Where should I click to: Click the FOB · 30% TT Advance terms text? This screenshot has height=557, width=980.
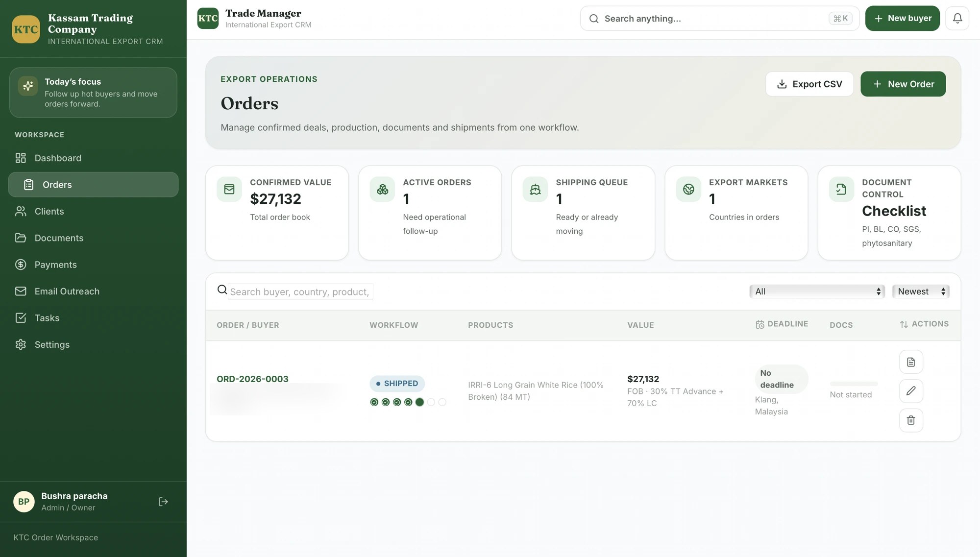pos(675,397)
